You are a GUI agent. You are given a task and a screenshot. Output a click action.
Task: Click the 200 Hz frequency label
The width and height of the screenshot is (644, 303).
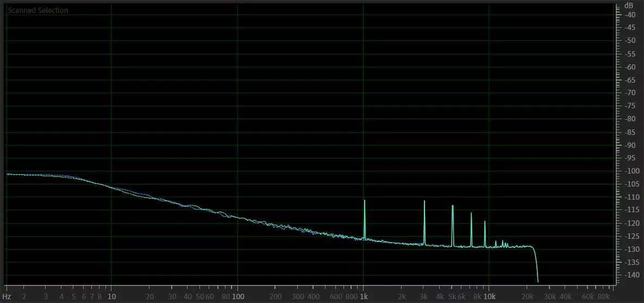(x=276, y=296)
